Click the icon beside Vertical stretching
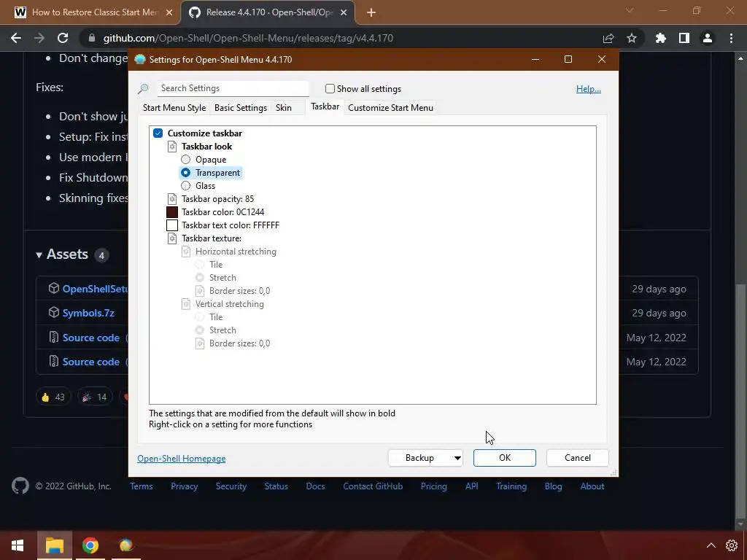This screenshot has width=747, height=560. (x=186, y=304)
